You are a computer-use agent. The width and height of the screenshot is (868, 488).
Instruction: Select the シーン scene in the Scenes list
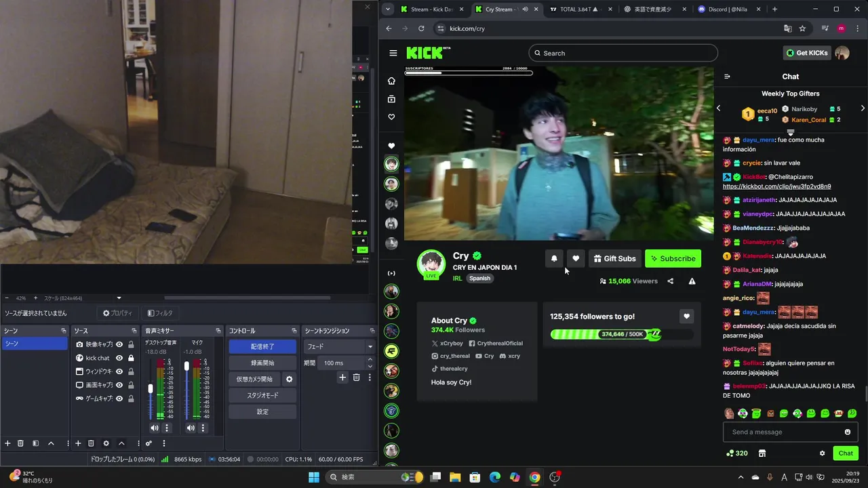click(35, 344)
